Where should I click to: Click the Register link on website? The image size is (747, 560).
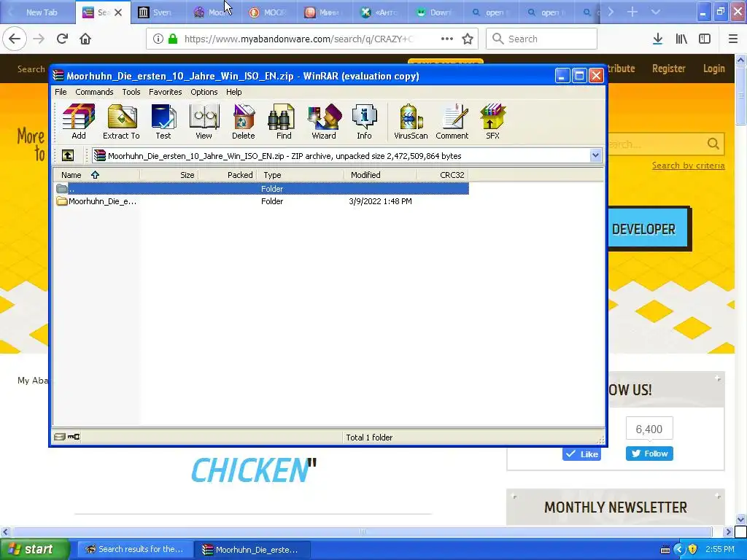pyautogui.click(x=668, y=69)
